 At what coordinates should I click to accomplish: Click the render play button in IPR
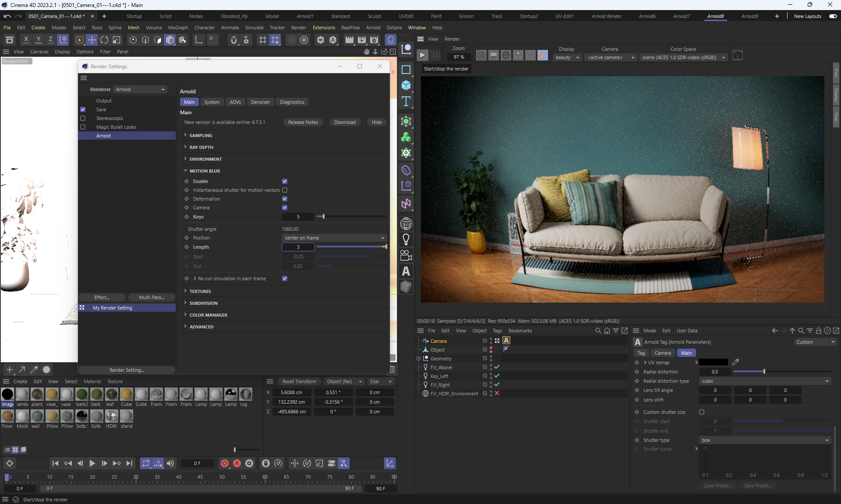click(x=422, y=56)
